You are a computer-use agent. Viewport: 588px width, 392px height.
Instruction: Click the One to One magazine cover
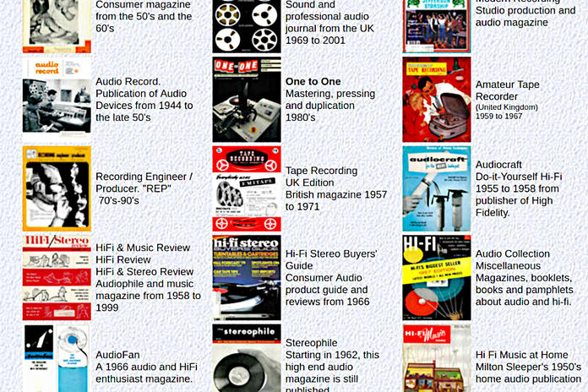click(247, 100)
